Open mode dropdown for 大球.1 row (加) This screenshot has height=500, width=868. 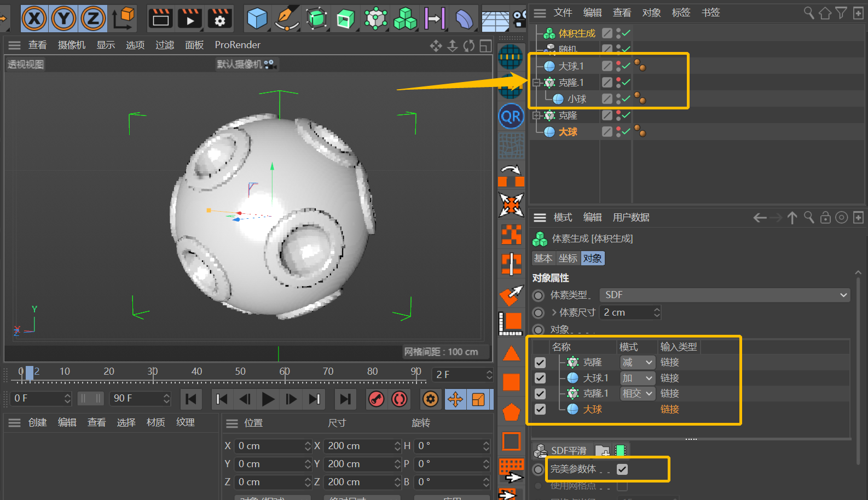pos(638,378)
